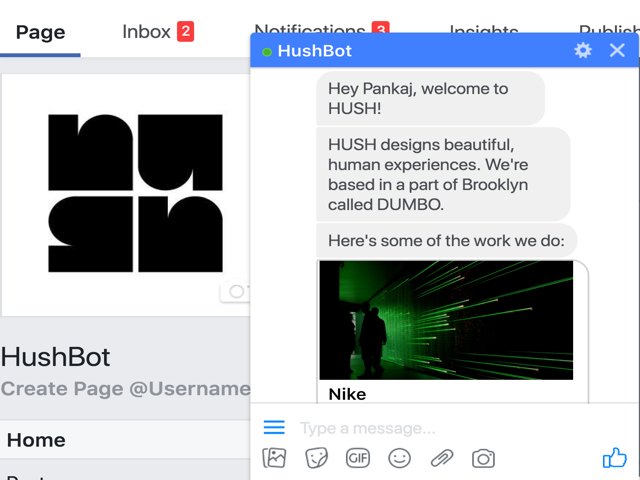Select Home in the page sidebar
Image resolution: width=640 pixels, height=480 pixels.
[x=125, y=440]
